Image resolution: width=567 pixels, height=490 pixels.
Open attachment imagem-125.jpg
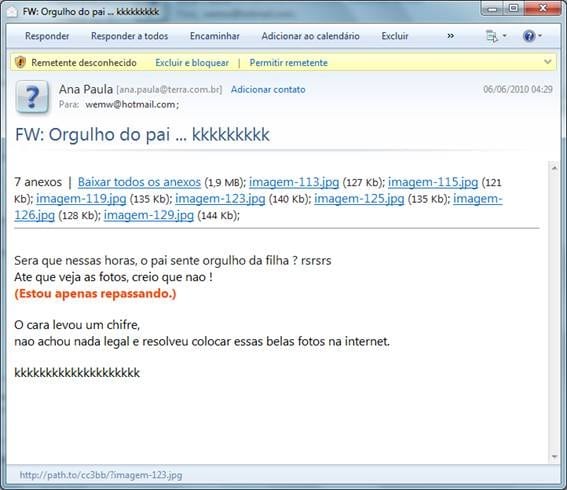(x=359, y=199)
